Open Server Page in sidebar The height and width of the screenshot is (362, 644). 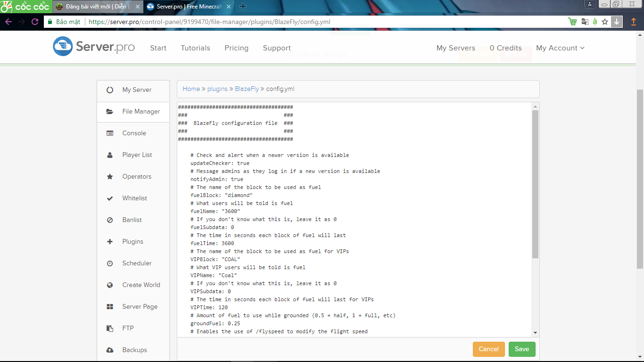pos(133,307)
